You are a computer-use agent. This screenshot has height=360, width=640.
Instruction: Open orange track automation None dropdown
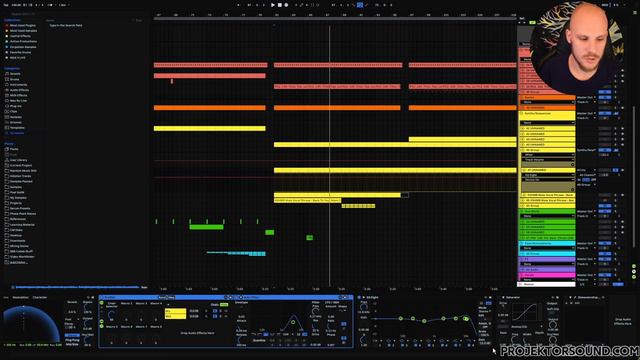(x=547, y=102)
